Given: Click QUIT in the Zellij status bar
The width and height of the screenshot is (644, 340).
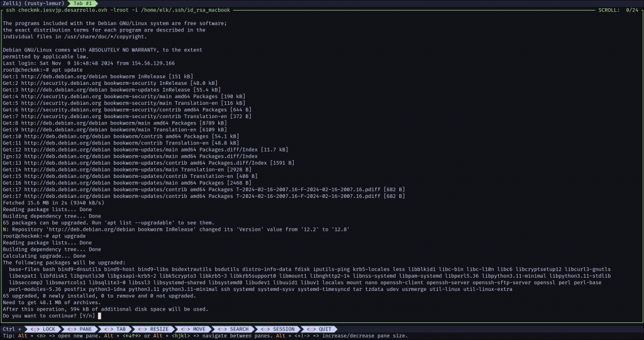Looking at the screenshot, I should coord(320,329).
